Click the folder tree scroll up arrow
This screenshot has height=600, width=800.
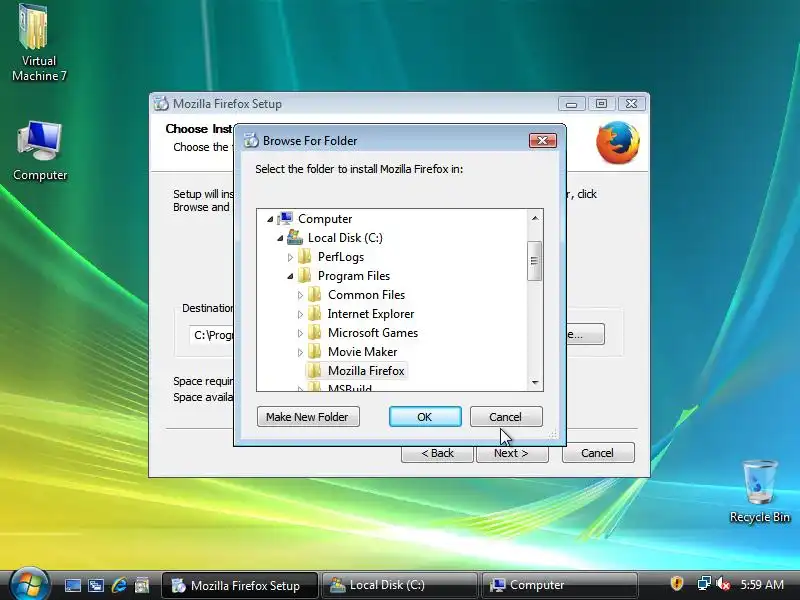pyautogui.click(x=535, y=218)
